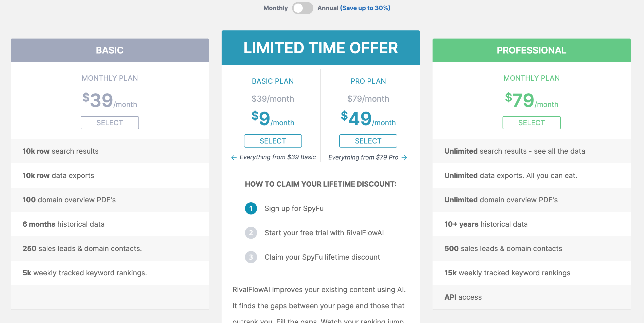Image resolution: width=644 pixels, height=323 pixels.
Task: Click 'Unlimited domain overview PDF's' row
Action: pos(532,200)
